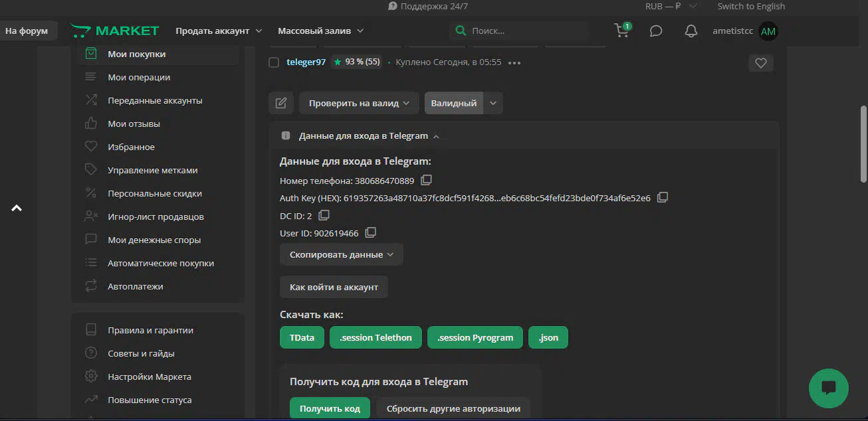Click Как войти в аккаунт button
The image size is (868, 421).
tap(334, 287)
